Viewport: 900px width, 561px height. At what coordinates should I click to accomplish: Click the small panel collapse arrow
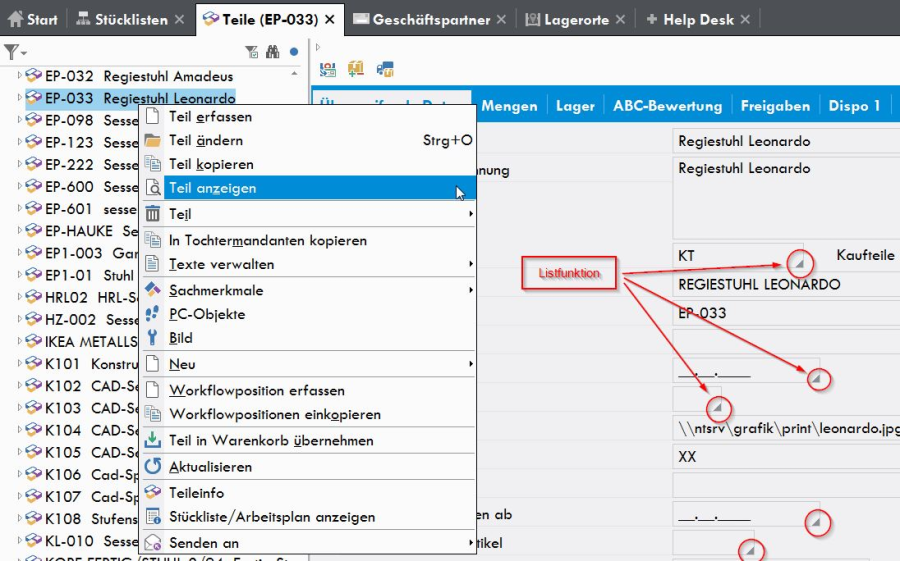[x=318, y=47]
